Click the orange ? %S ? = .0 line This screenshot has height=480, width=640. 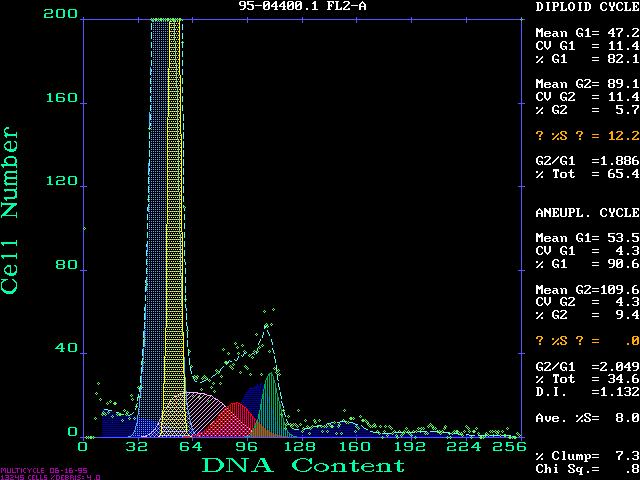[587, 341]
